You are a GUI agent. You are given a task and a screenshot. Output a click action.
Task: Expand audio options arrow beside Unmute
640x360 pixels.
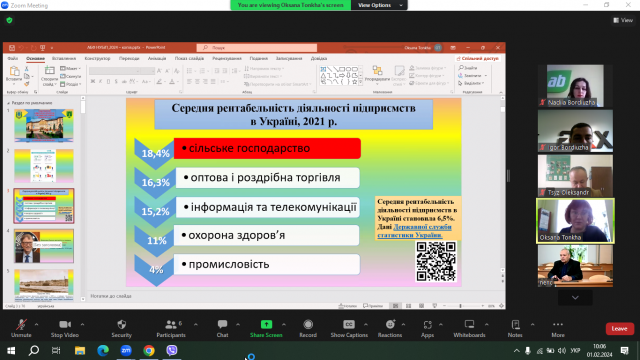pos(36,324)
